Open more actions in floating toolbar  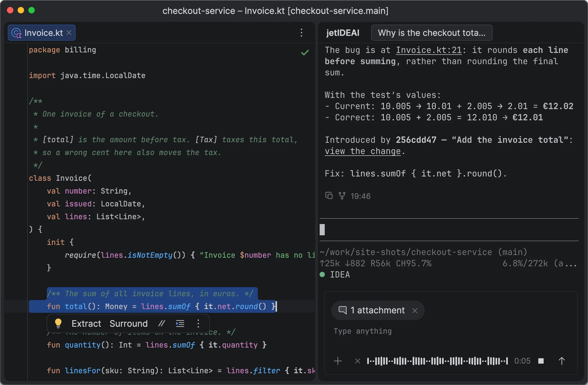pyautogui.click(x=198, y=324)
